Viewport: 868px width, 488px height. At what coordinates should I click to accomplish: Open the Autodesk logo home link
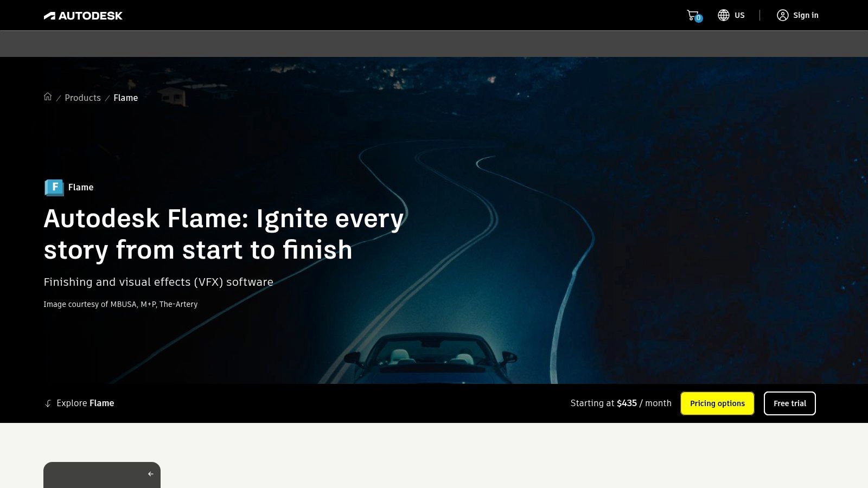83,16
